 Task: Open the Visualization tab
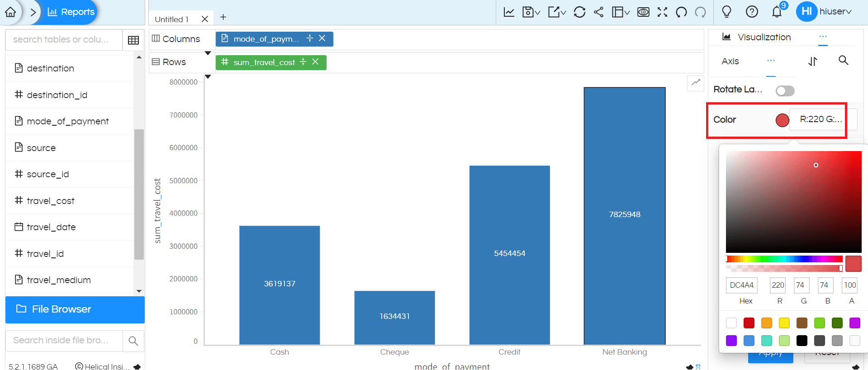click(757, 37)
